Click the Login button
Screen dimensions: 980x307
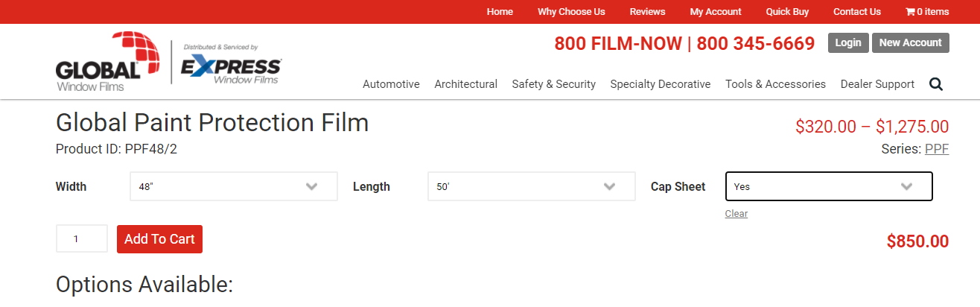tap(848, 42)
